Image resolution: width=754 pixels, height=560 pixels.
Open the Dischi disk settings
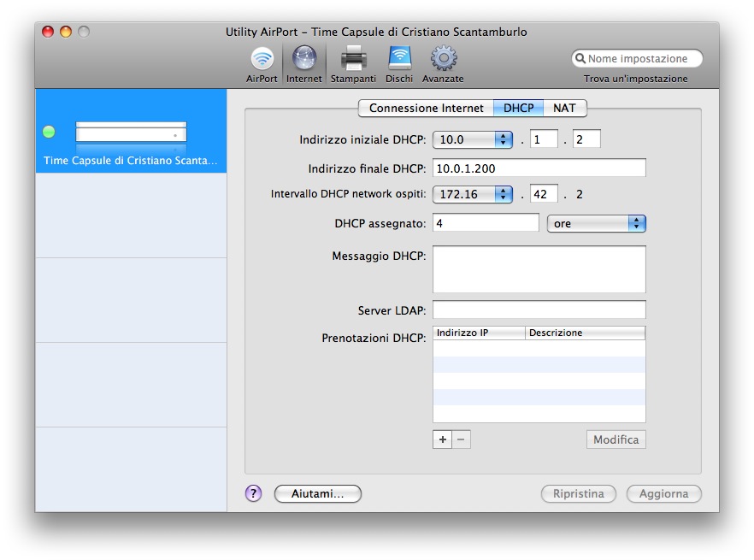coord(399,64)
